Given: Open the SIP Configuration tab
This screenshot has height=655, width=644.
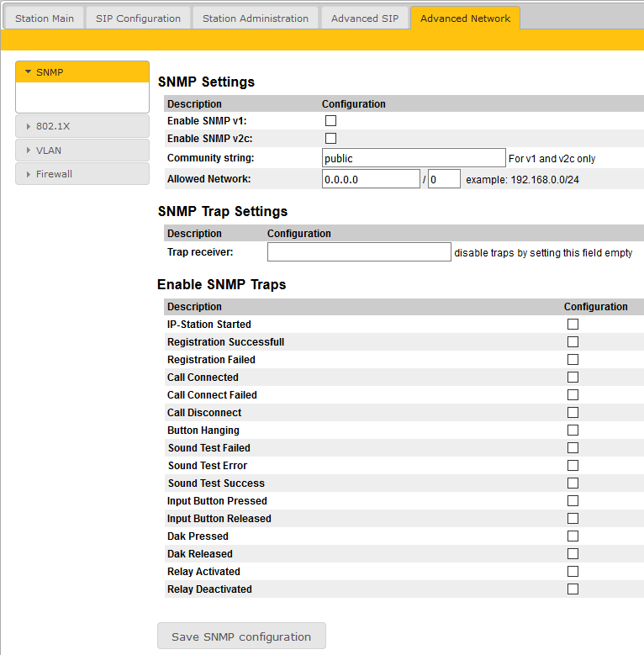Looking at the screenshot, I should point(138,18).
